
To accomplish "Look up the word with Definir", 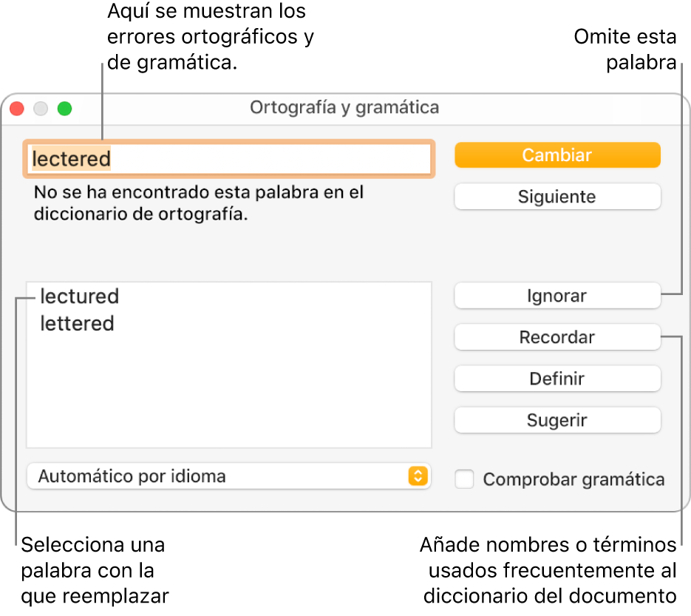I will 557,379.
